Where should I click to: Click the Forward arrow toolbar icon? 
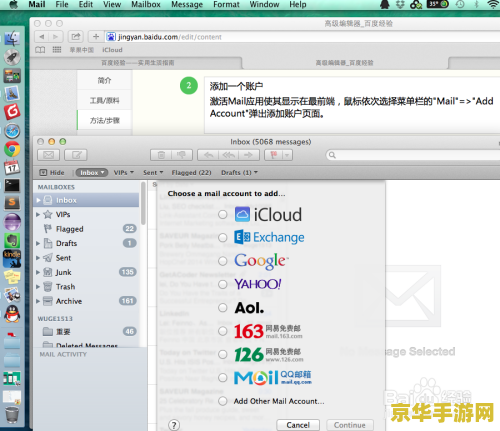pos(249,155)
